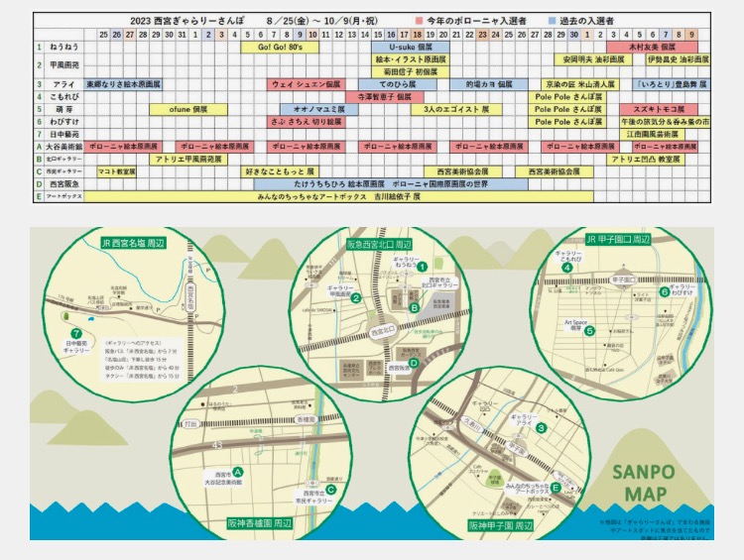Screen dimensions: 744x560
Task: Click the てのひら展 schedule bar
Action: [x=398, y=84]
